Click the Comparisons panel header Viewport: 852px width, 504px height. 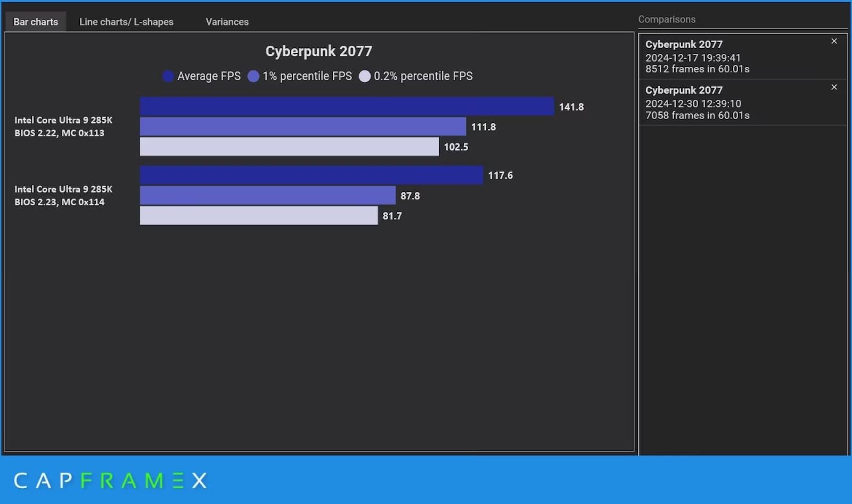(667, 19)
